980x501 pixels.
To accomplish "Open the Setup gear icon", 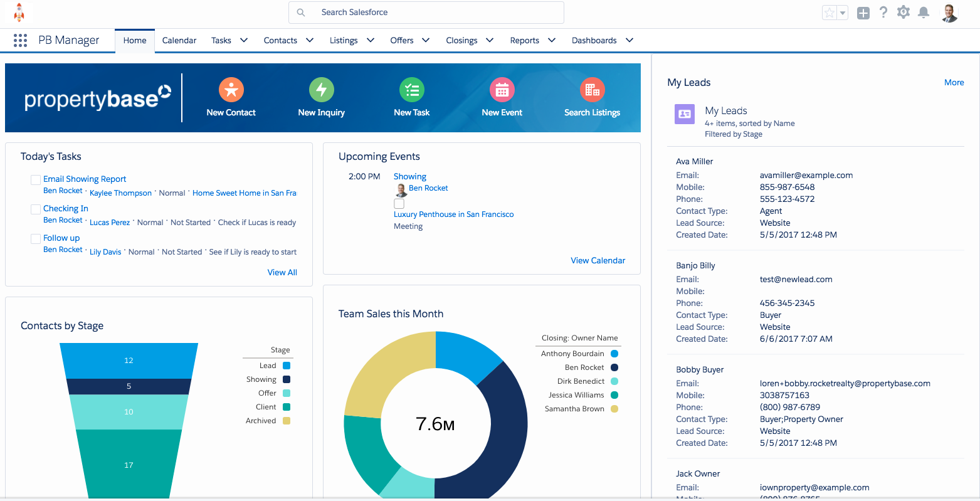I will point(904,12).
